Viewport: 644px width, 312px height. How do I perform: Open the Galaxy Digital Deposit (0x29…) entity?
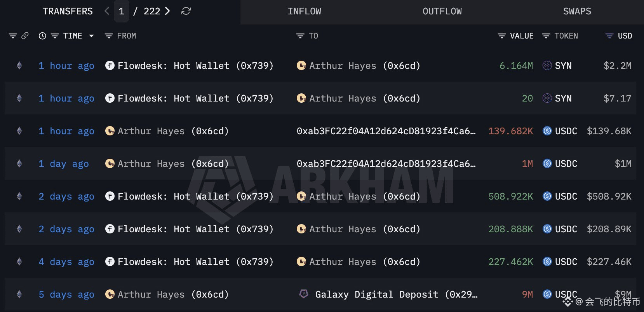tap(396, 294)
